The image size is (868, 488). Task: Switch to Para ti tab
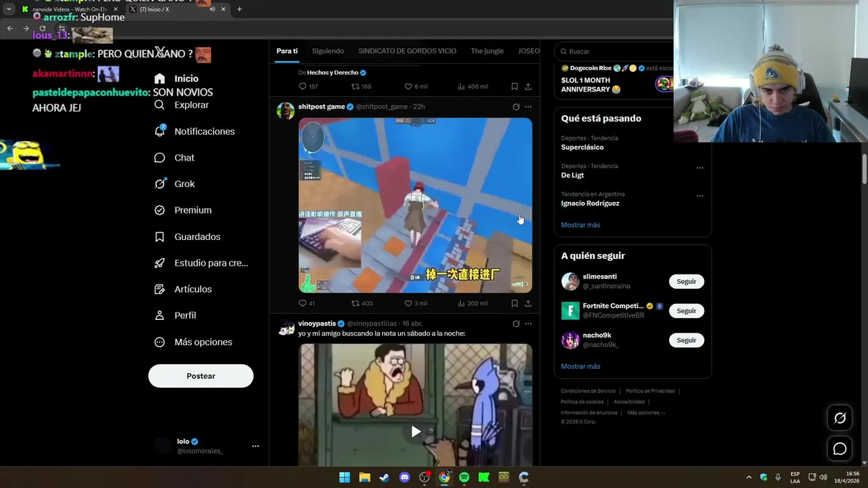[x=287, y=51]
